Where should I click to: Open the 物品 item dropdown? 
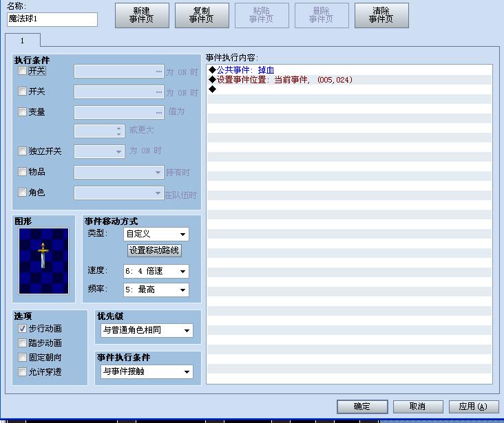(x=119, y=172)
